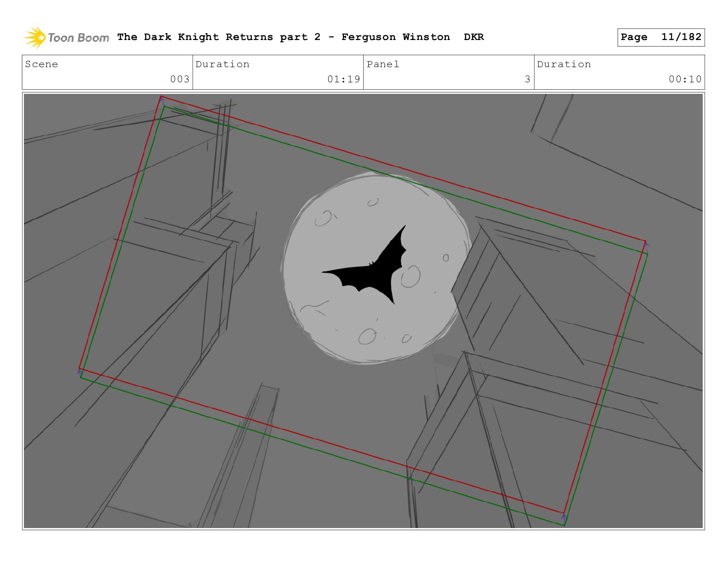Click the Dark Knight Returns project title
The width and height of the screenshot is (728, 563).
click(x=301, y=37)
